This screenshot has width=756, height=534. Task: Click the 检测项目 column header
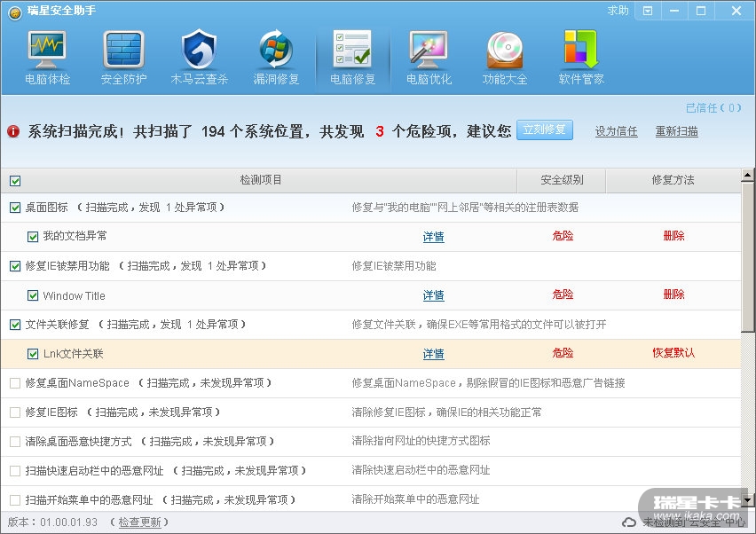pyautogui.click(x=261, y=180)
